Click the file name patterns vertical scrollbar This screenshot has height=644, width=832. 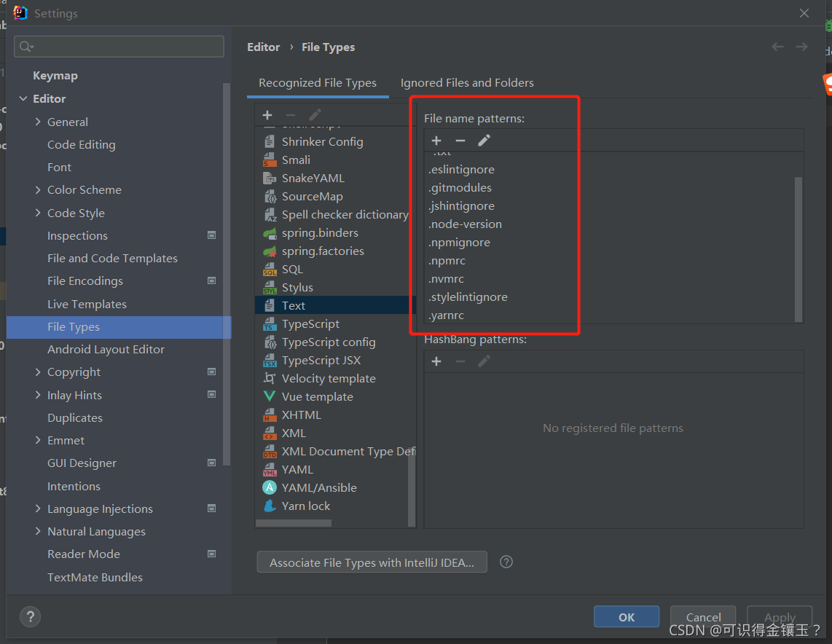(x=798, y=249)
